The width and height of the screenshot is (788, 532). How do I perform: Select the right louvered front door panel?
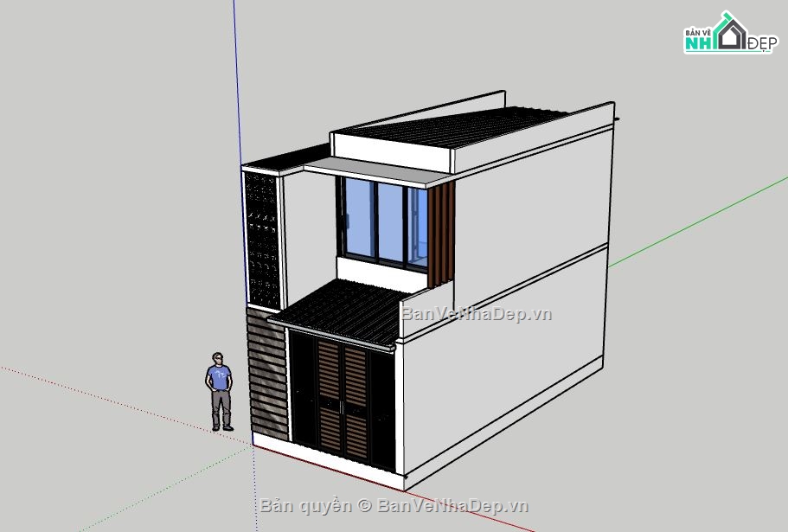click(x=356, y=400)
